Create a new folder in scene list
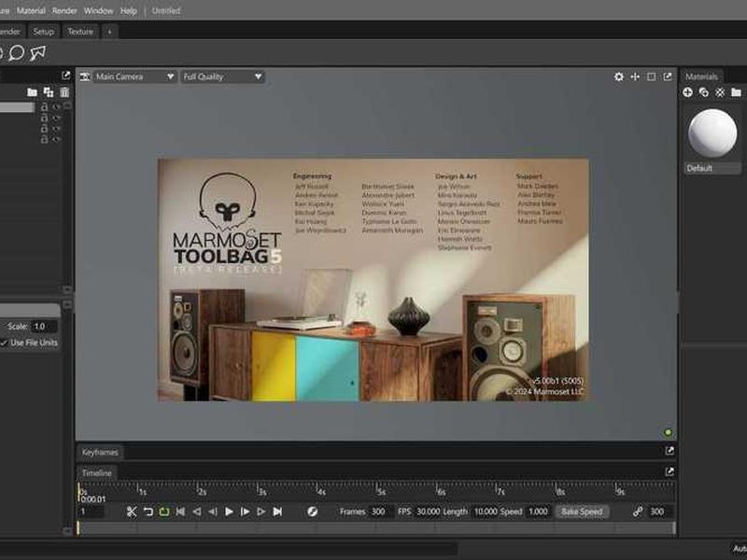 (32, 91)
